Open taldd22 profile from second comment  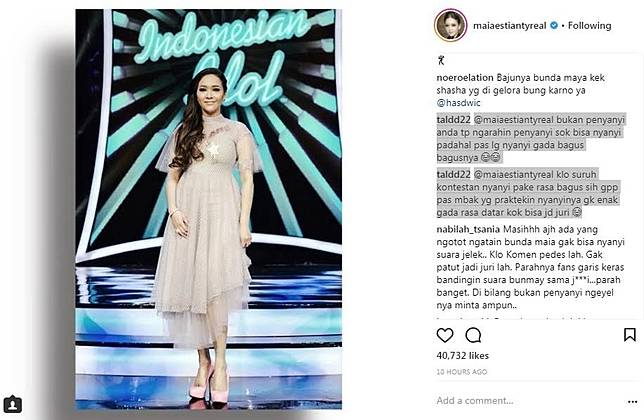point(453,174)
